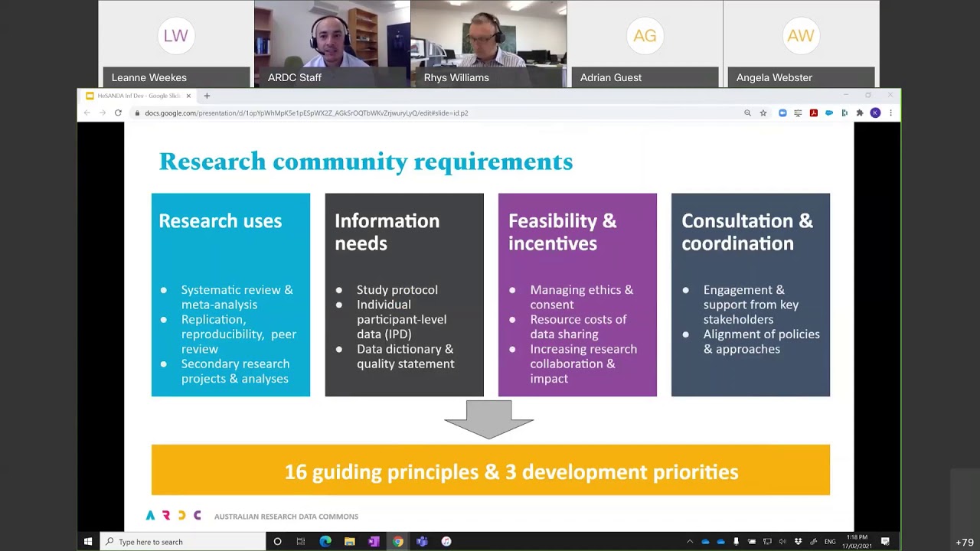Open the Windows Start menu
The image size is (980, 551).
pyautogui.click(x=88, y=542)
